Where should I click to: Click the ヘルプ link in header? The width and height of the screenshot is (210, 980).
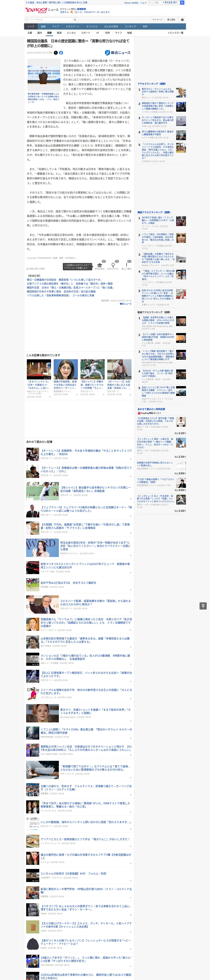(143, 3)
